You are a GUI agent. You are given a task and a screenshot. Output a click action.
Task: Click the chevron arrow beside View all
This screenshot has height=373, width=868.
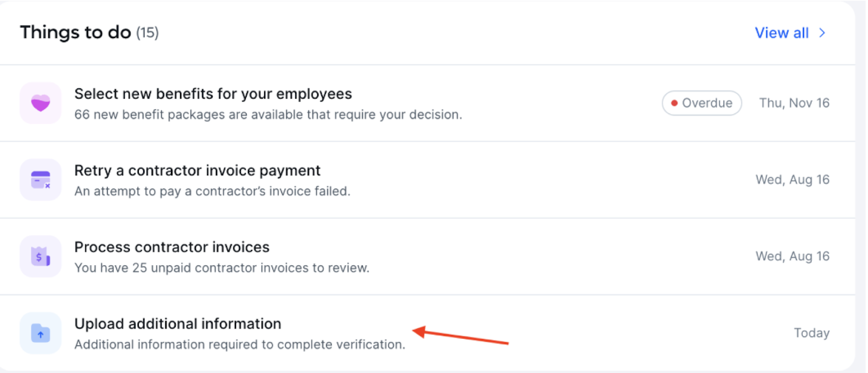click(x=822, y=33)
